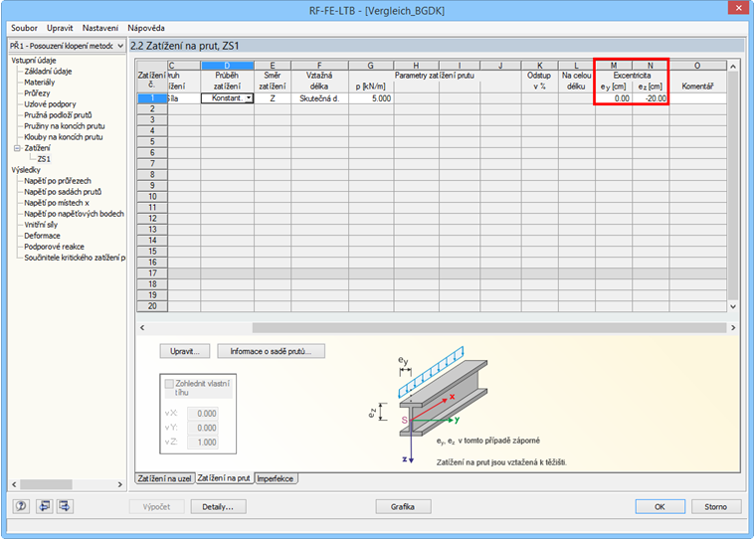Click the Upravit... button
756x539 pixels.
(185, 351)
